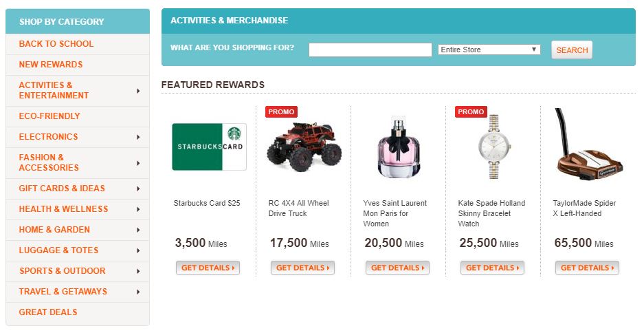644x333 pixels.
Task: Open the Back to School category
Action: [x=56, y=44]
